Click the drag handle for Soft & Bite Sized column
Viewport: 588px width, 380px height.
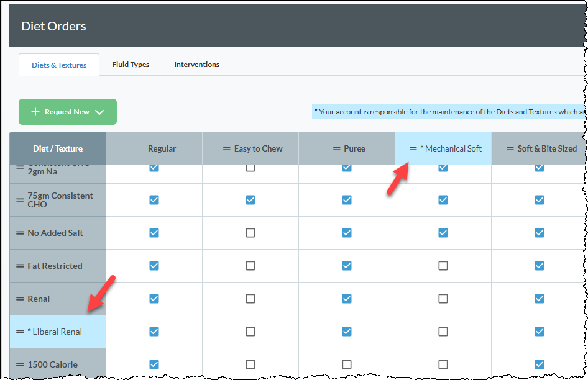coord(510,149)
